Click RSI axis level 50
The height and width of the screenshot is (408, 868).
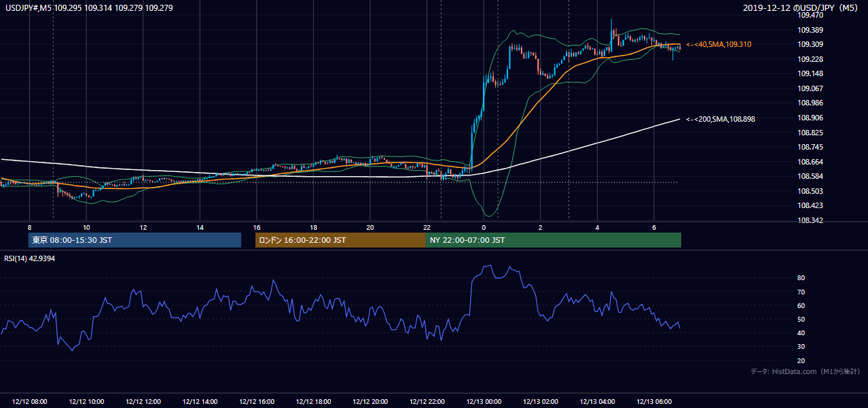click(x=801, y=319)
